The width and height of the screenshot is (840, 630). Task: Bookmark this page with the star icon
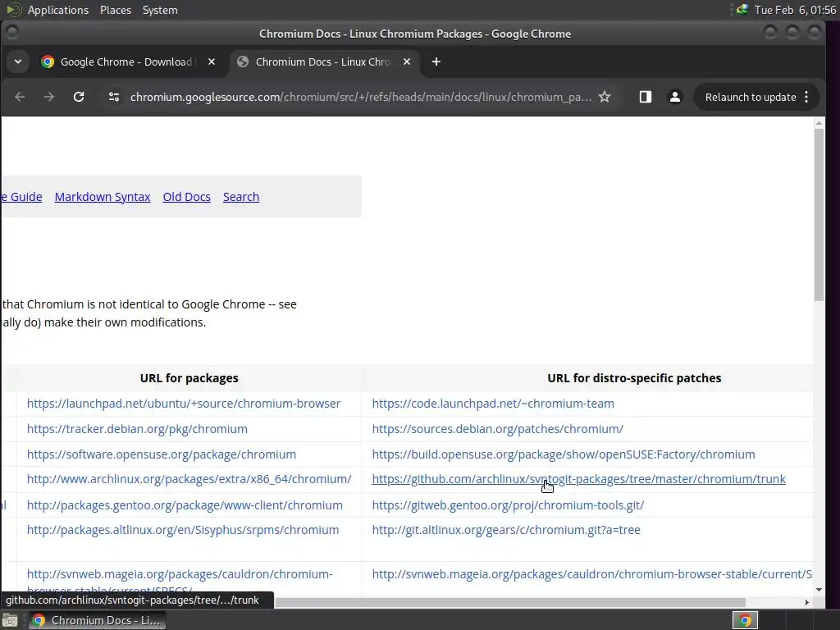[605, 97]
